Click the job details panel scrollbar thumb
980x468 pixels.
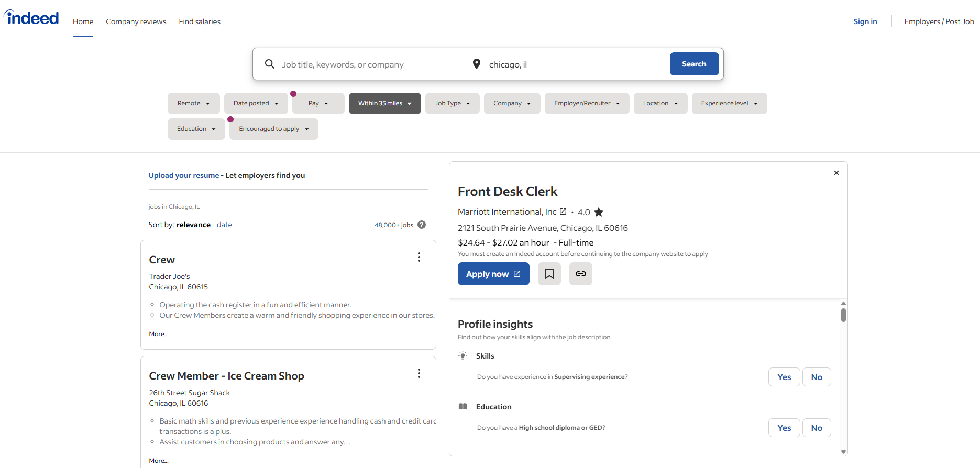click(x=843, y=315)
